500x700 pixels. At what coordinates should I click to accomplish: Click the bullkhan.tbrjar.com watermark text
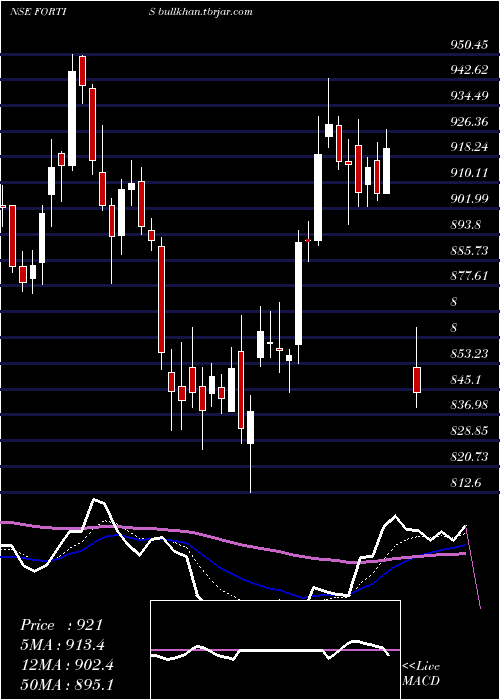coord(206,12)
